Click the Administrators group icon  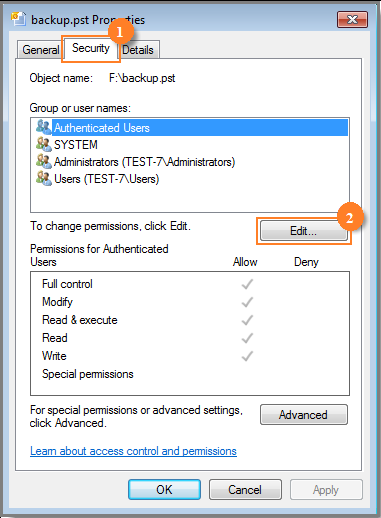[x=44, y=161]
